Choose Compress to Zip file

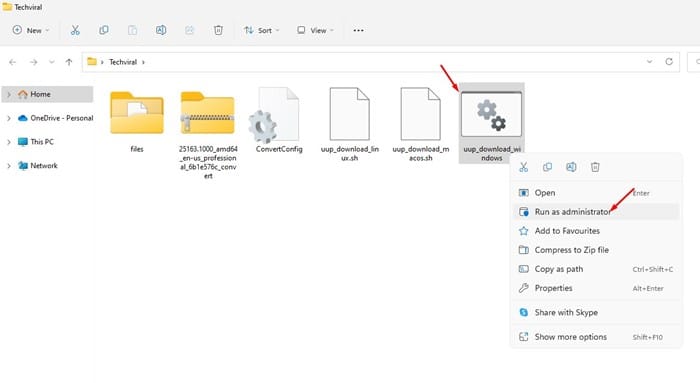(x=596, y=250)
